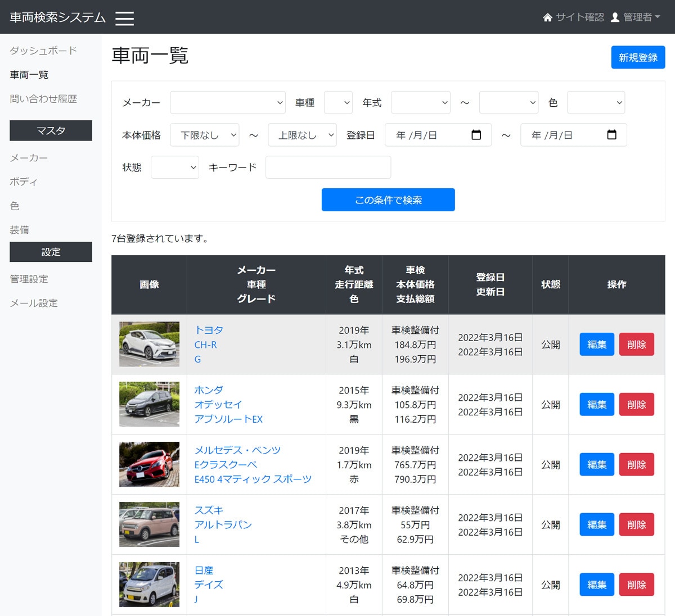
Task: Click the 765.7万円 price cell
Action: [415, 465]
